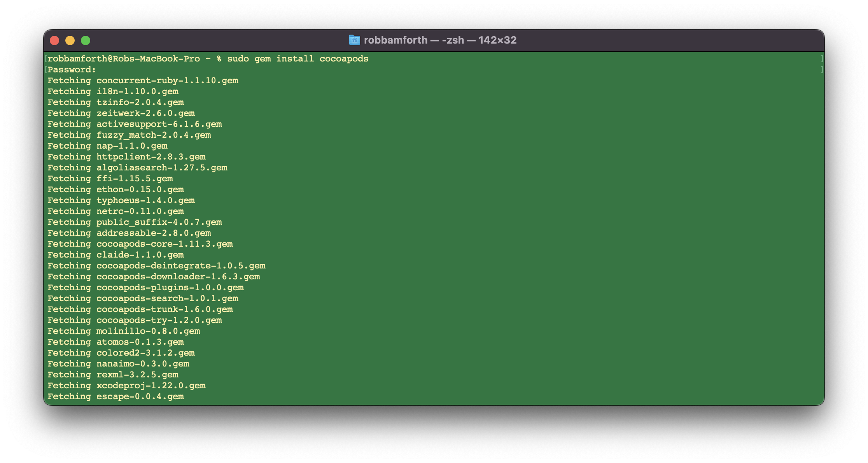Click the green zoom window button
This screenshot has height=463, width=868.
coord(86,40)
